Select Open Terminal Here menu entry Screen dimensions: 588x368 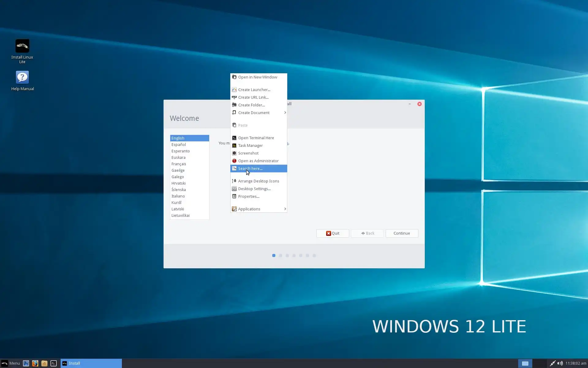point(256,138)
